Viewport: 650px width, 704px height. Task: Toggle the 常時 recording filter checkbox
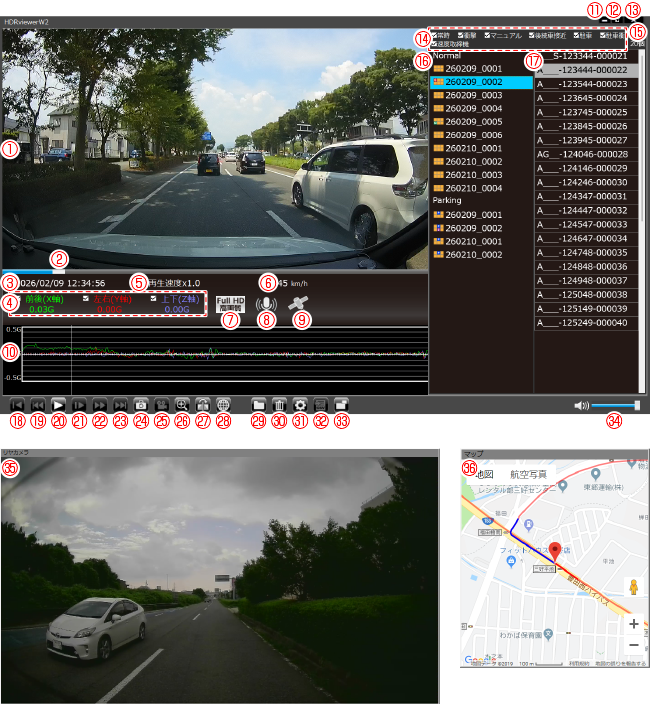coord(436,35)
